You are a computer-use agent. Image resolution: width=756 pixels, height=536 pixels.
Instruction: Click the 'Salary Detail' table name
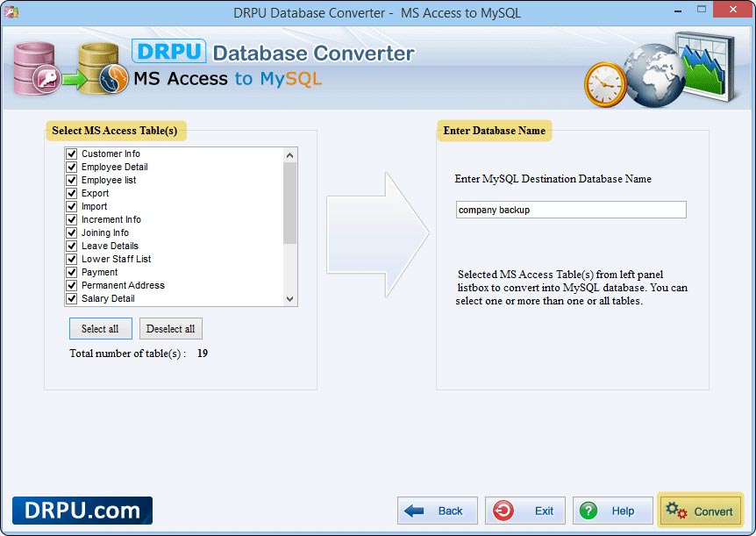(x=108, y=298)
